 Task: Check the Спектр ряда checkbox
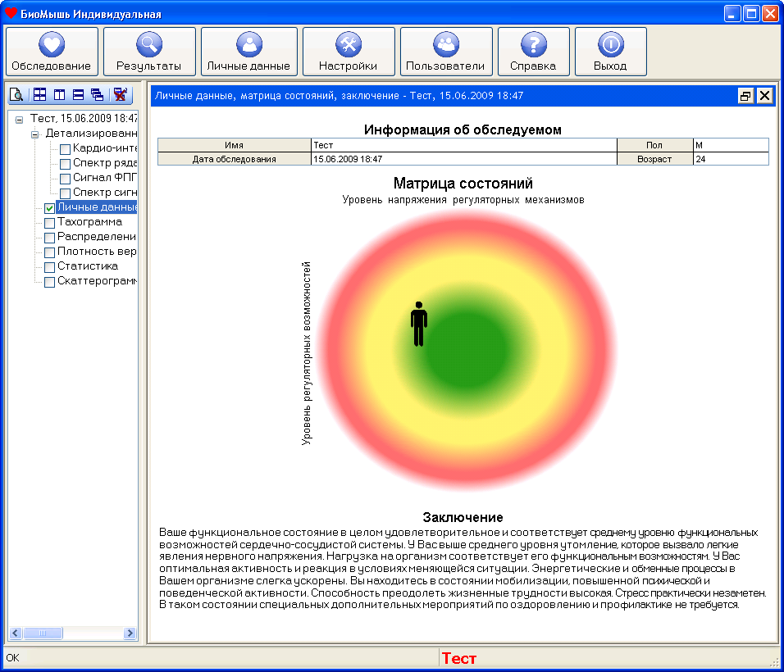65,164
